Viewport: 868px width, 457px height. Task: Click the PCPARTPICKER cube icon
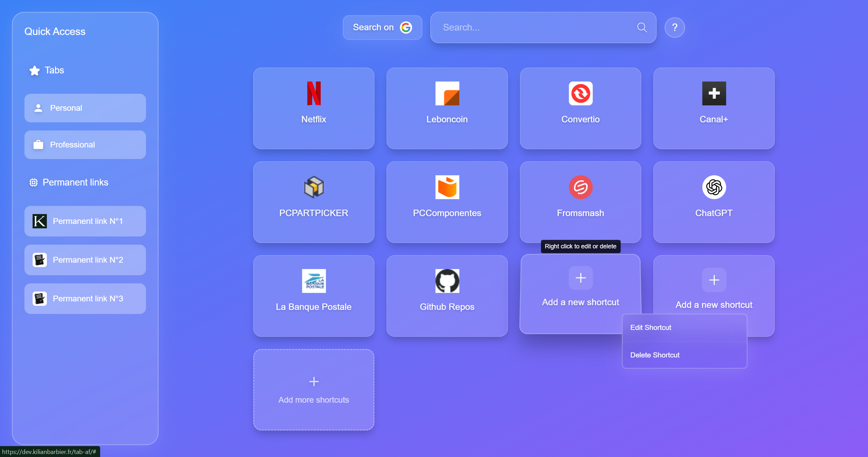(x=314, y=187)
